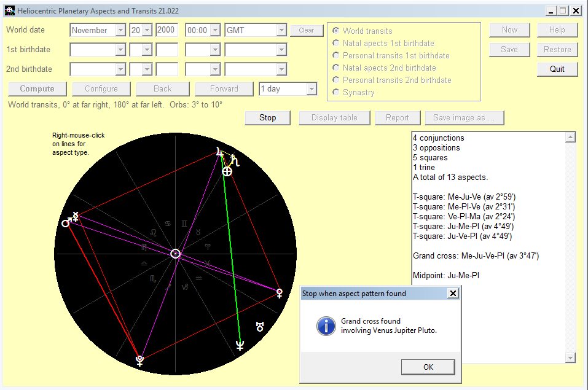Click the Jupiter symbol on the chart
This screenshot has width=588, height=390.
pyautogui.click(x=220, y=151)
